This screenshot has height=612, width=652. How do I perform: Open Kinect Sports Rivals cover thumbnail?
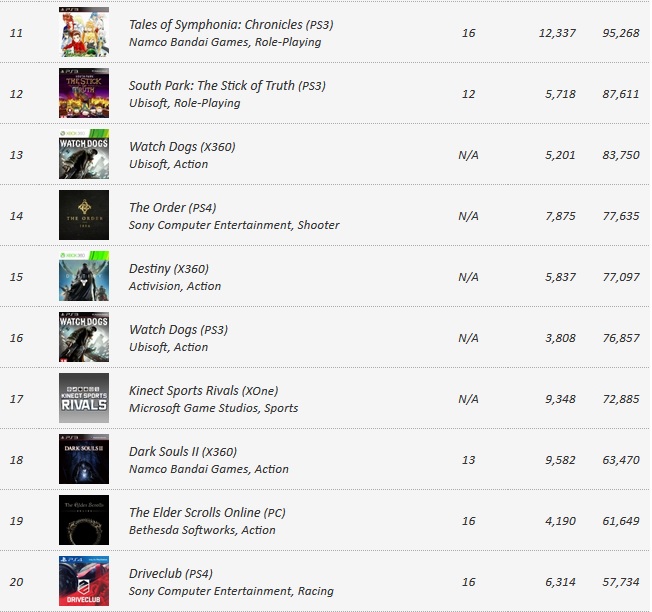point(84,398)
